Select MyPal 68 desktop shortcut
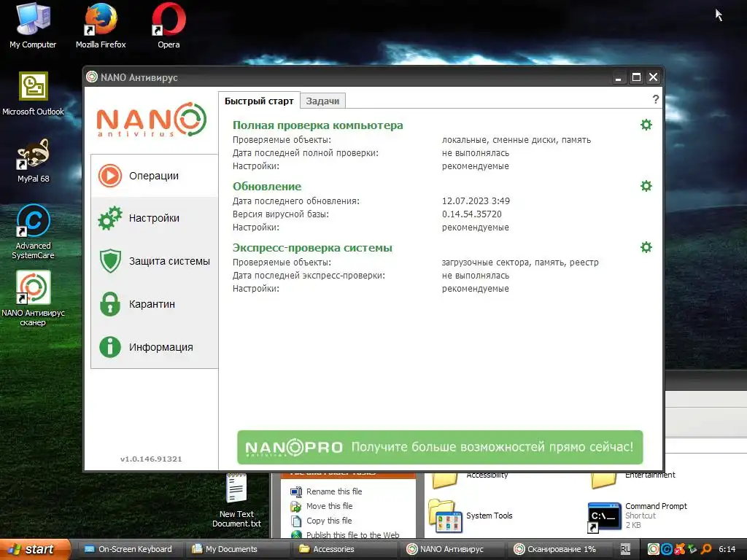 pos(33,161)
